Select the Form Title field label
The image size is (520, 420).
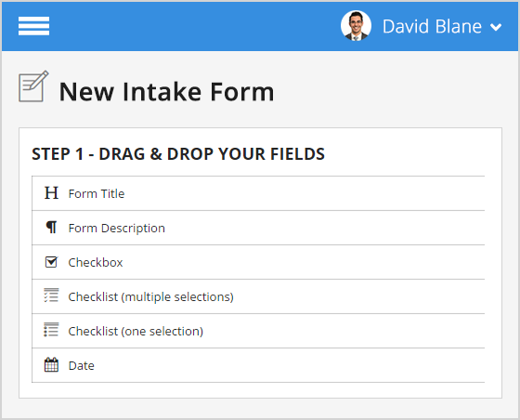coord(97,194)
